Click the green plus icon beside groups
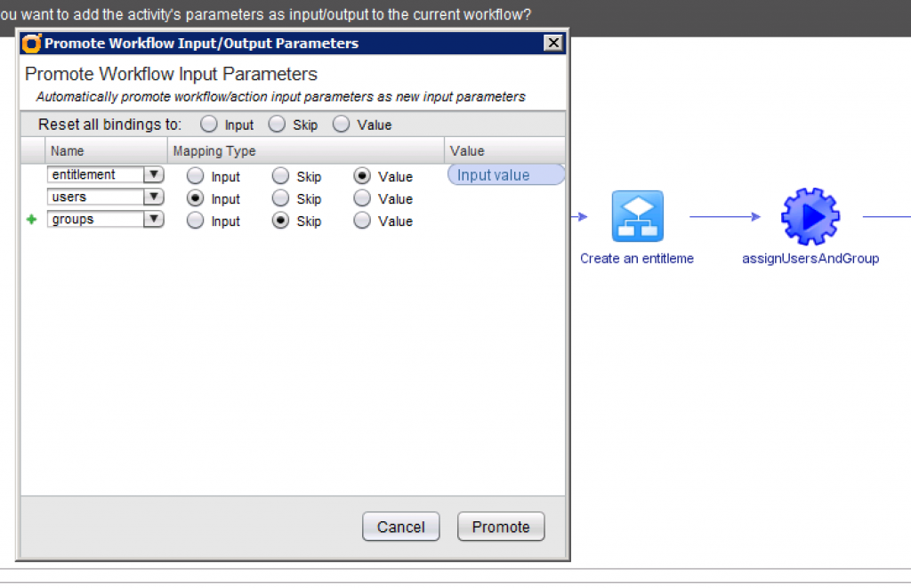This screenshot has height=588, width=911. click(32, 220)
